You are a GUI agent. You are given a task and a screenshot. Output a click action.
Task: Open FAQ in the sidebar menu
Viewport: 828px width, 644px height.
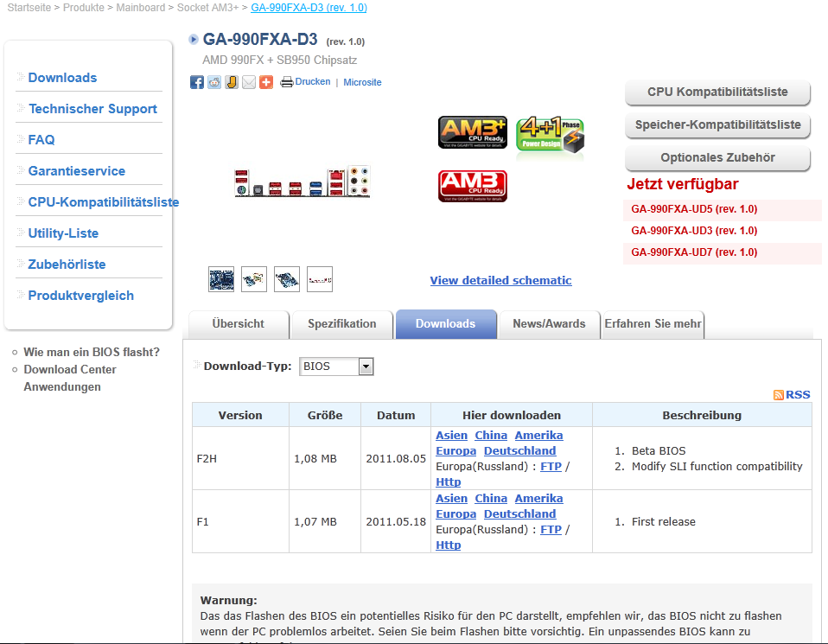point(41,140)
